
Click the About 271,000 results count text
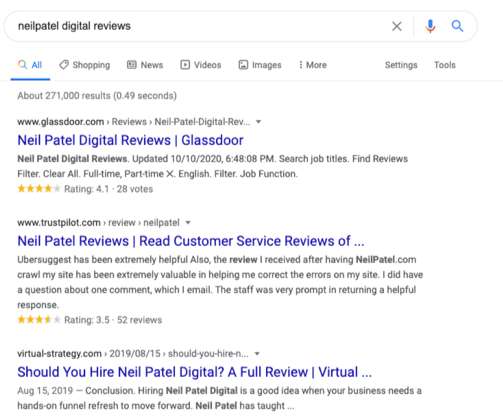pyautogui.click(x=97, y=96)
